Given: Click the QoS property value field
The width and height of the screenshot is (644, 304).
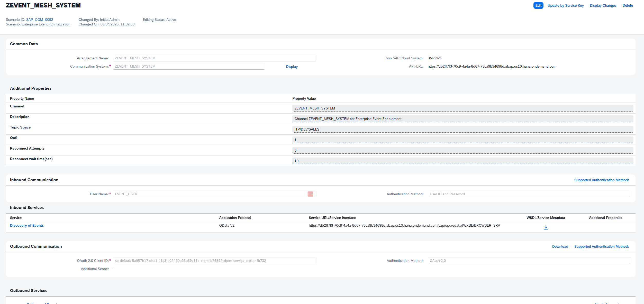Looking at the screenshot, I should point(462,140).
